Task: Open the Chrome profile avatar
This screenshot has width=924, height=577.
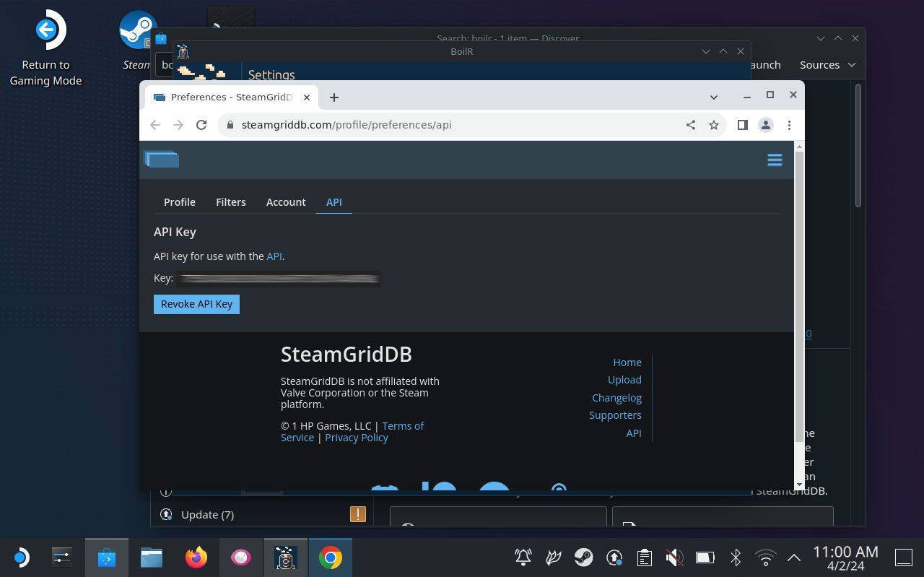Action: tap(766, 125)
